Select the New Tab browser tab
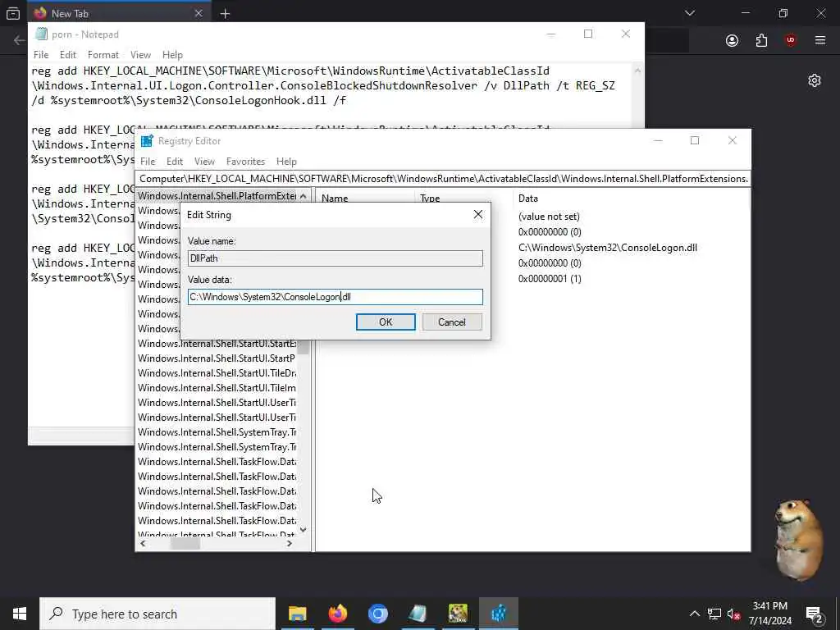Viewport: 840px width, 630px height. (x=120, y=13)
